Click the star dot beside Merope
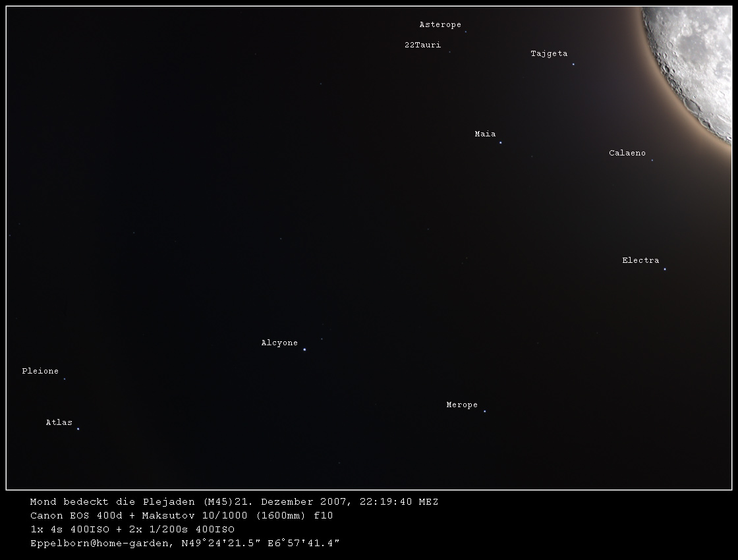 tap(485, 411)
